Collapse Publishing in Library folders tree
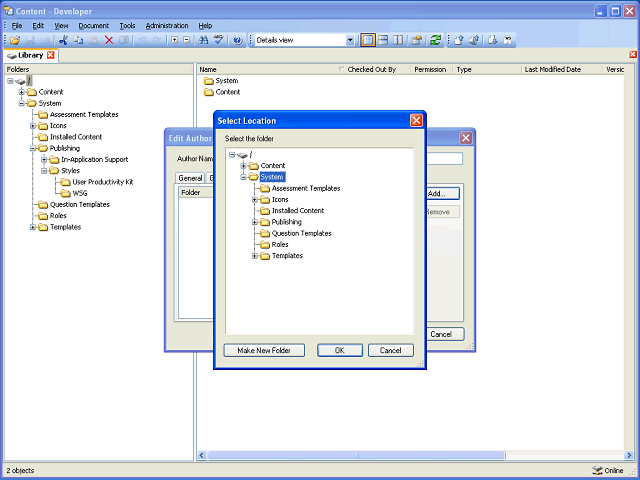Viewport: 640px width, 480px height. click(33, 148)
